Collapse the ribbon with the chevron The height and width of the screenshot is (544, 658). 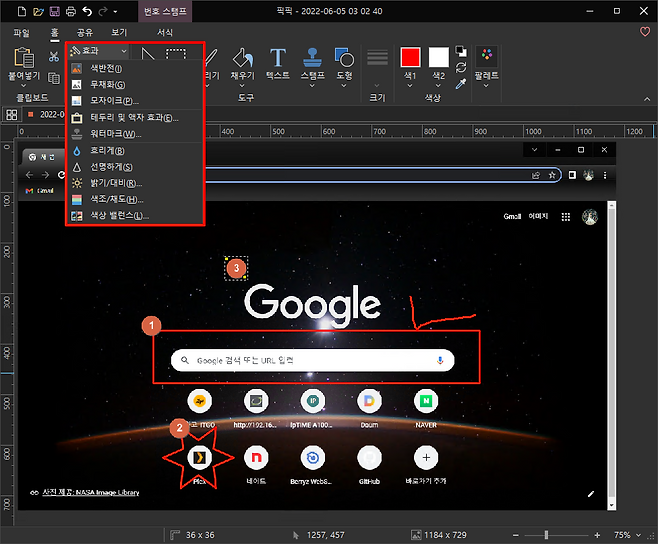click(x=647, y=99)
